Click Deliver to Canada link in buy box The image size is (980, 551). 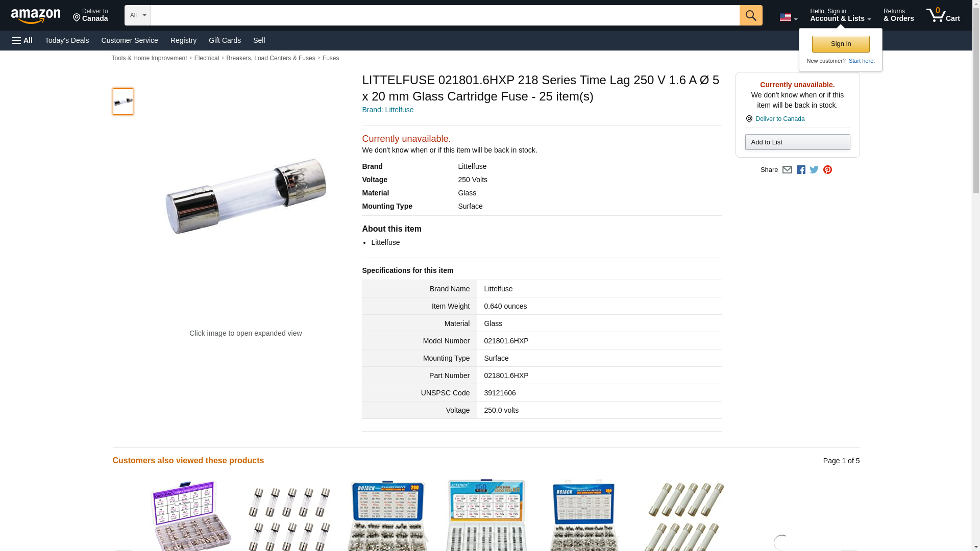pos(779,119)
